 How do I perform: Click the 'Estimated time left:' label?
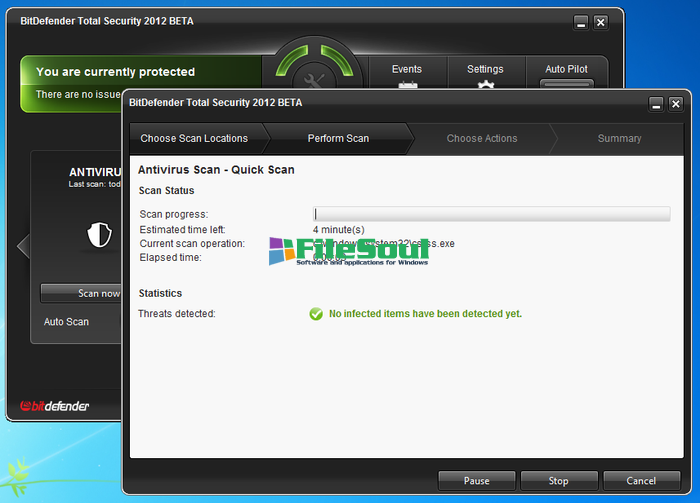[x=183, y=230]
